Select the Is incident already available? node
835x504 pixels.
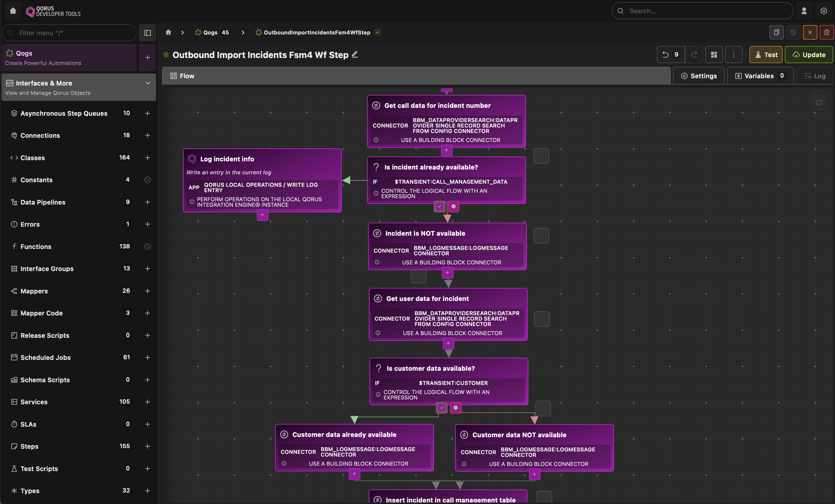coord(447,180)
